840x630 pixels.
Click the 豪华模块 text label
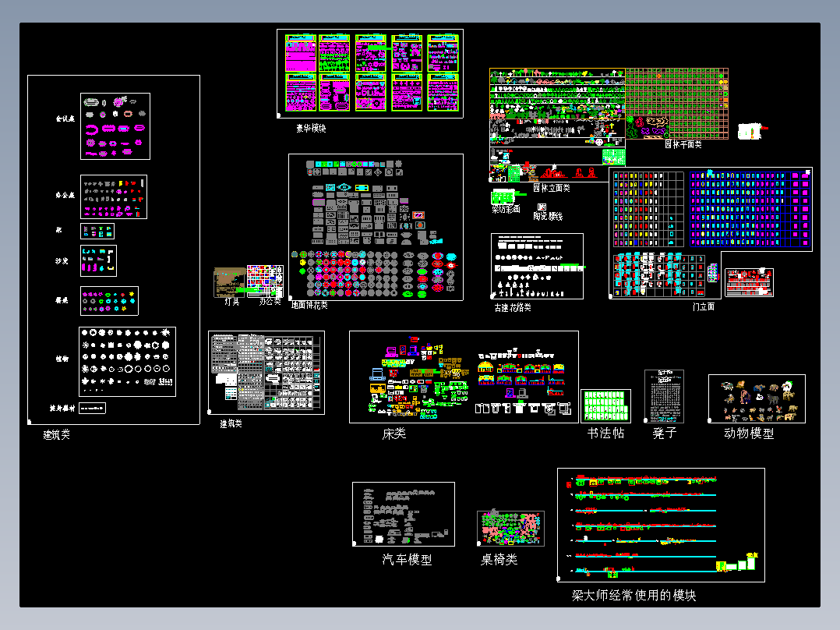[x=311, y=128]
